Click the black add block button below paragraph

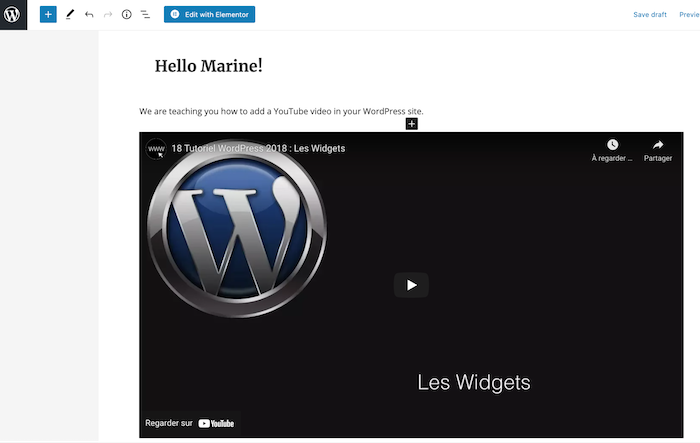[x=412, y=124]
